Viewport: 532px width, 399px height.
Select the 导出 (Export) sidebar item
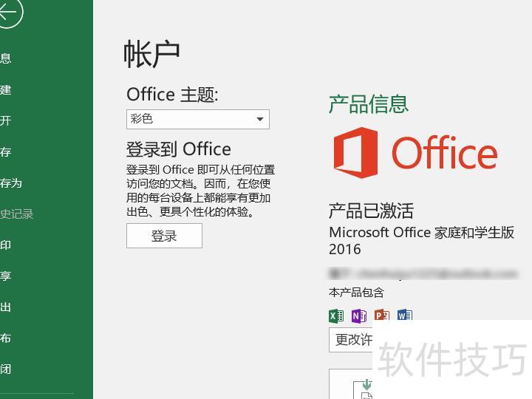(6, 307)
